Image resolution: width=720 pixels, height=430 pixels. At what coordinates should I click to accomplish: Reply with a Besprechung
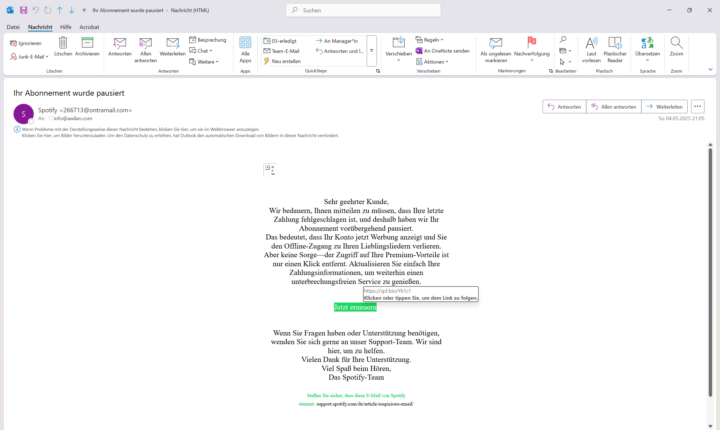click(x=208, y=40)
